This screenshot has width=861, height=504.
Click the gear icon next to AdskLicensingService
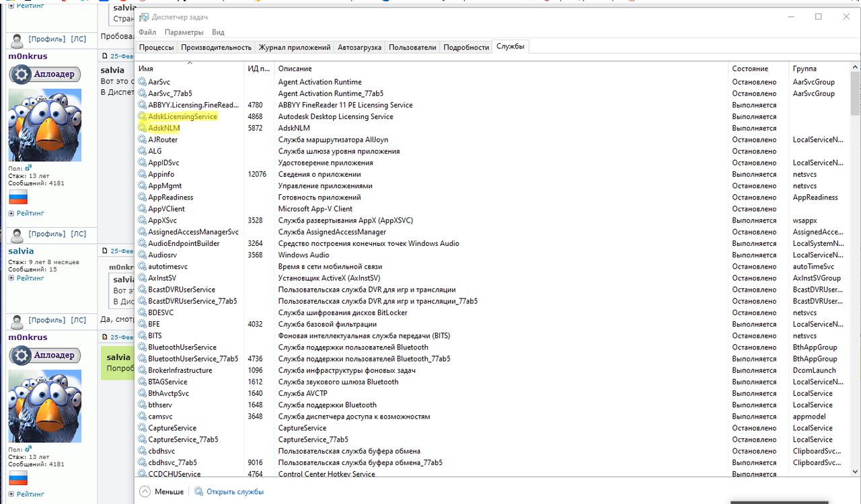142,116
